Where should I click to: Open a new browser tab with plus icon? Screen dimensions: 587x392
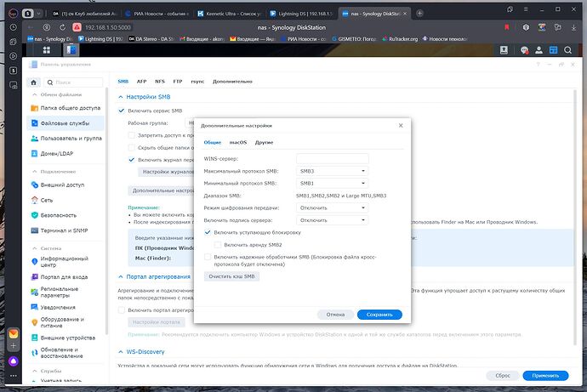419,14
